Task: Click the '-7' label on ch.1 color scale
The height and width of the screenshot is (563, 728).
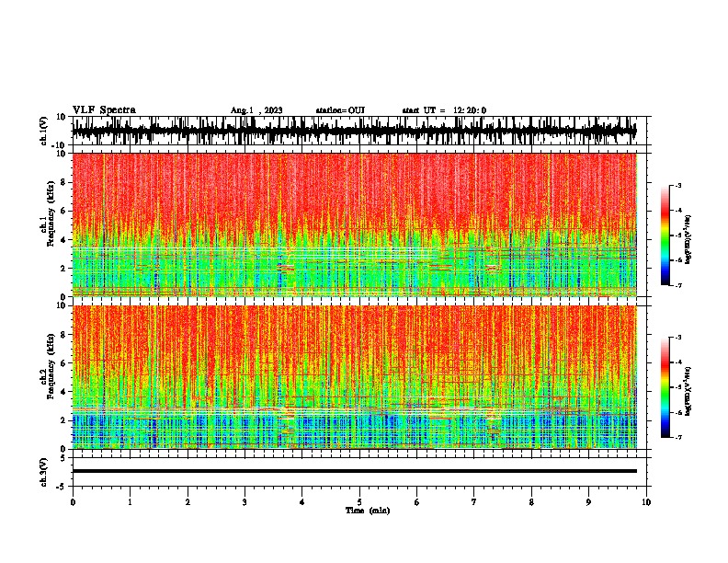Action: point(677,285)
